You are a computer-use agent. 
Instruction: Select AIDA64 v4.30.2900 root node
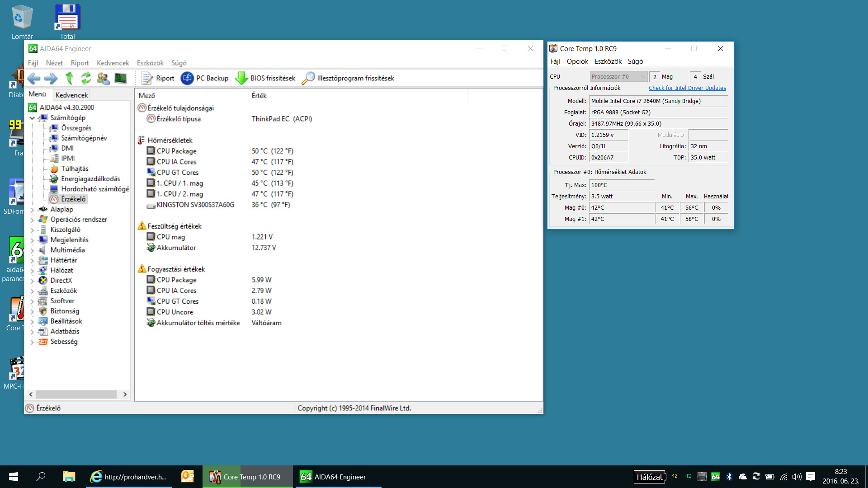(x=67, y=108)
